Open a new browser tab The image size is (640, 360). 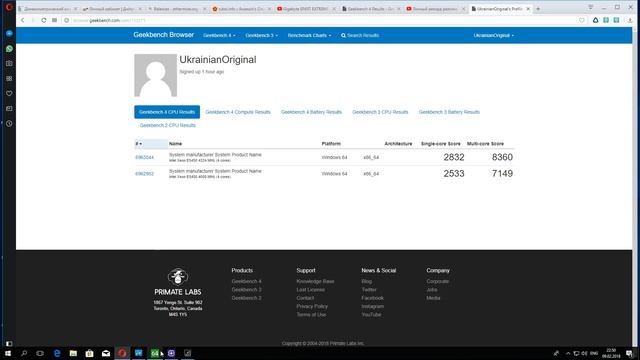(x=538, y=9)
